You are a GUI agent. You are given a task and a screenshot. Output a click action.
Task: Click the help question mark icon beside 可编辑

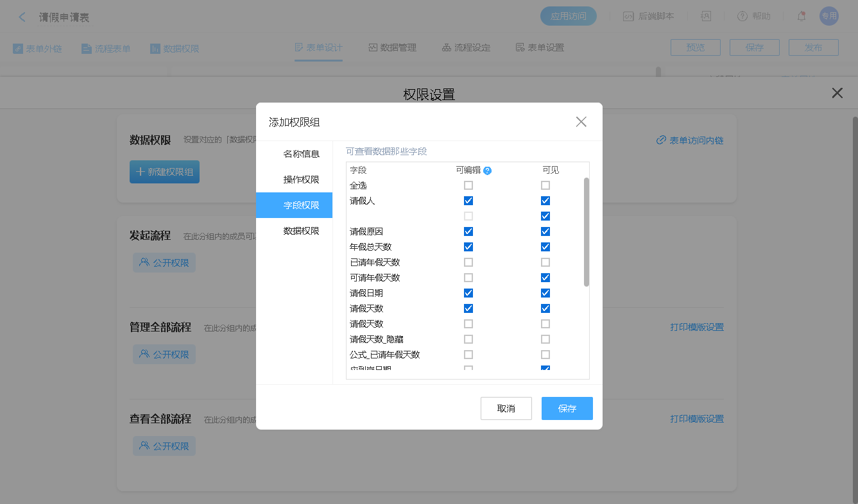pos(487,171)
